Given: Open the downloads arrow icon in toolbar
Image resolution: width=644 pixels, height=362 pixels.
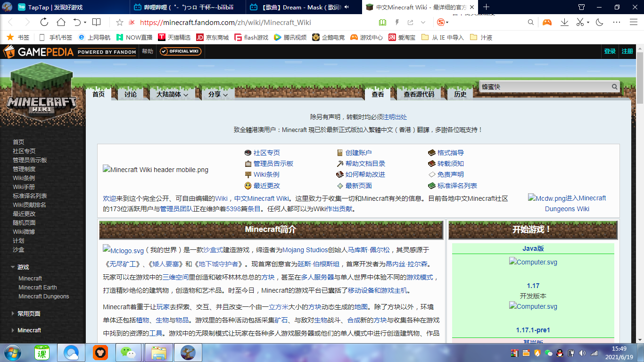Looking at the screenshot, I should tap(564, 22).
